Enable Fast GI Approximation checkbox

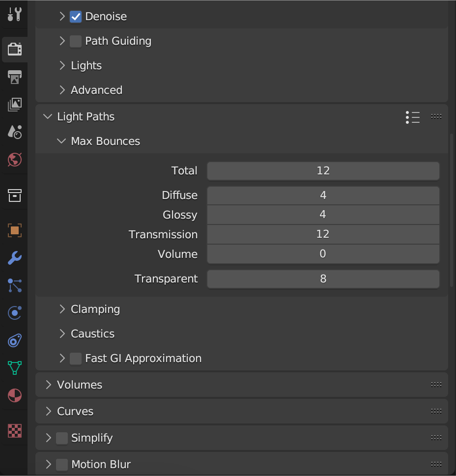(x=76, y=359)
